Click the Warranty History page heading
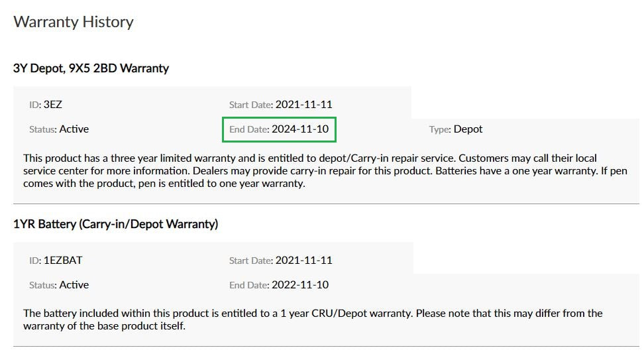 [74, 22]
